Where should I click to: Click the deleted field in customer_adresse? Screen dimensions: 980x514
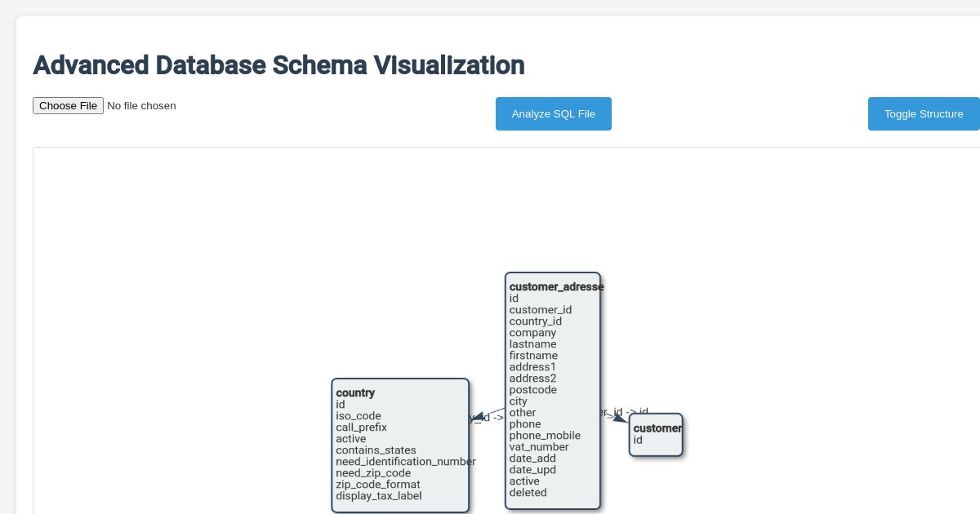(527, 493)
